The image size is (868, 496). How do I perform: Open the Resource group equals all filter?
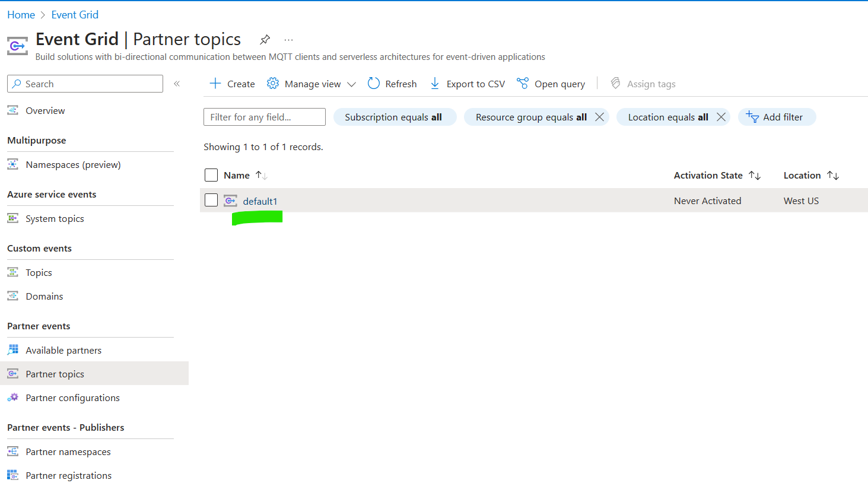531,117
